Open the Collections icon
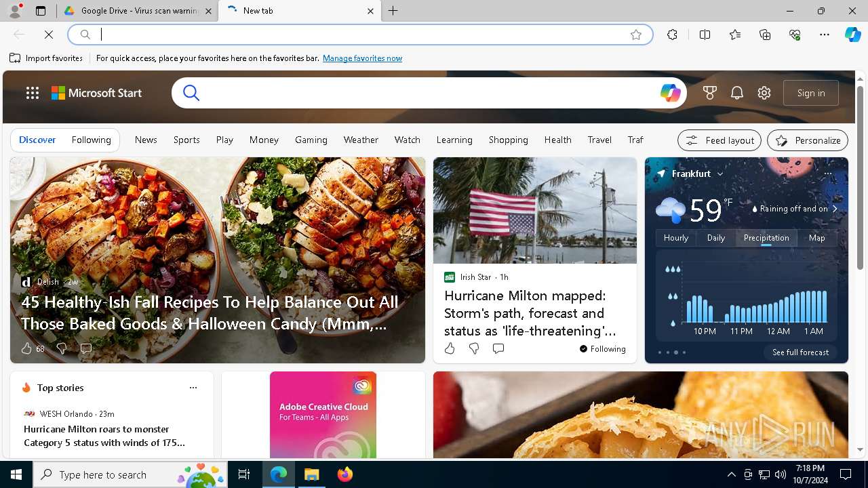This screenshot has height=488, width=868. point(765,35)
